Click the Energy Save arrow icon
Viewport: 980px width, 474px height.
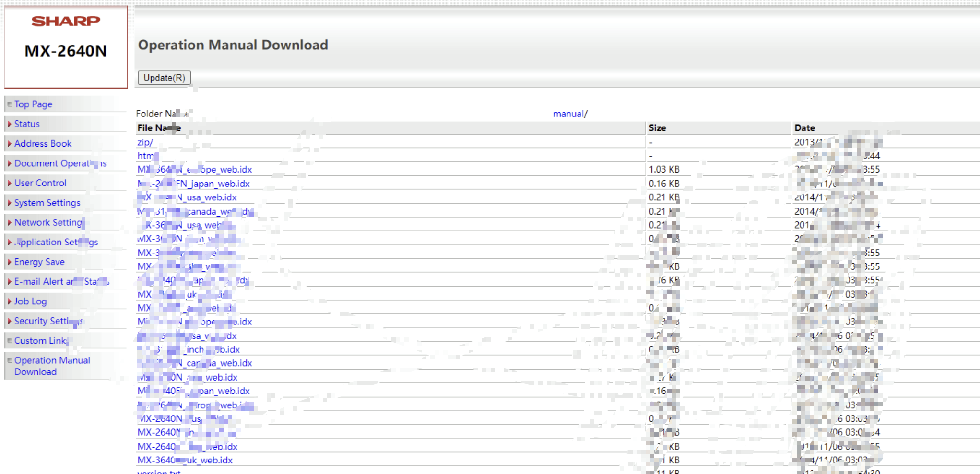point(10,262)
